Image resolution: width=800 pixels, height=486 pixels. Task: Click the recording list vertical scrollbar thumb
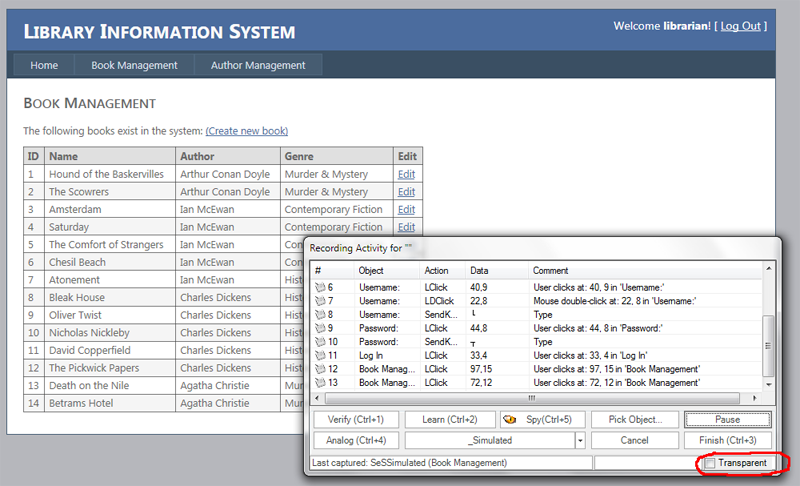[x=767, y=343]
